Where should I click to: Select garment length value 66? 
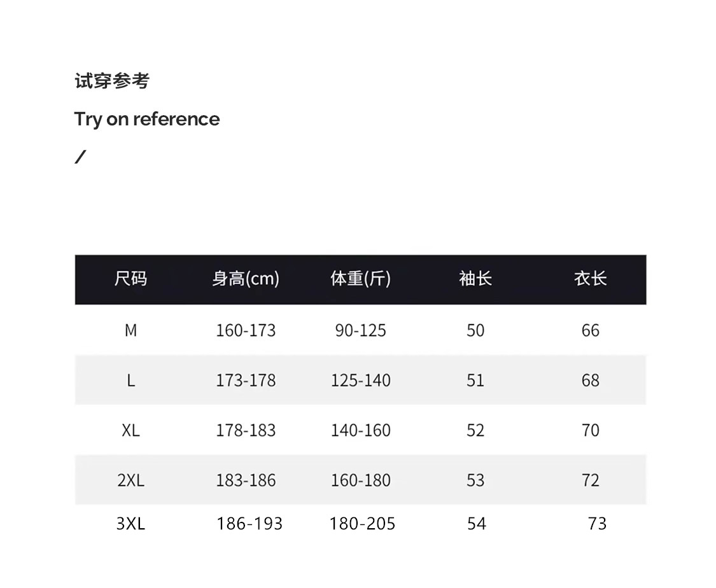tap(590, 330)
